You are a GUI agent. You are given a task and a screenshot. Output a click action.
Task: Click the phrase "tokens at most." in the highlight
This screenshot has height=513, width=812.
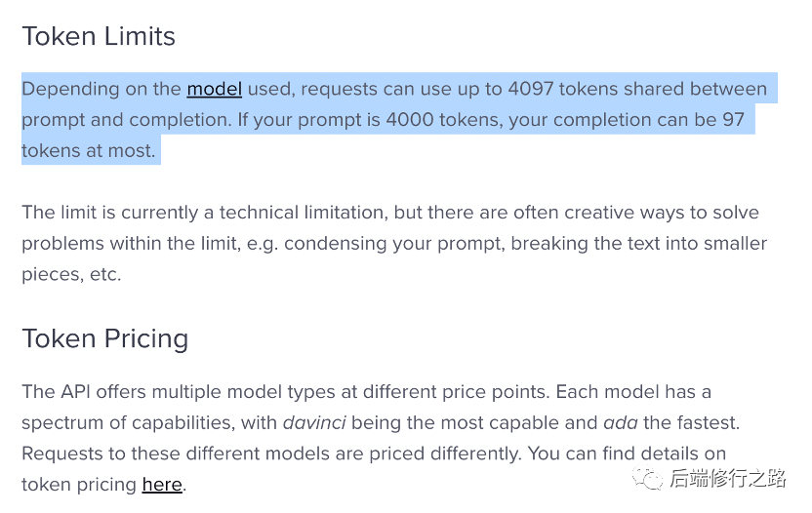click(x=89, y=150)
